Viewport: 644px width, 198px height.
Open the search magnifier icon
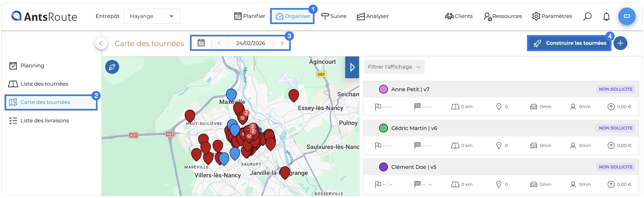[x=587, y=16]
